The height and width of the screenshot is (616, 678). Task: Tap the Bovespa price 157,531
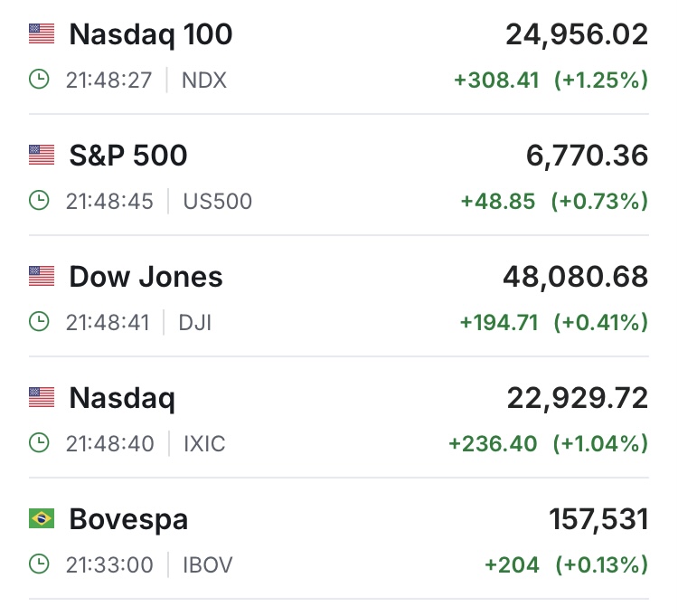598,520
